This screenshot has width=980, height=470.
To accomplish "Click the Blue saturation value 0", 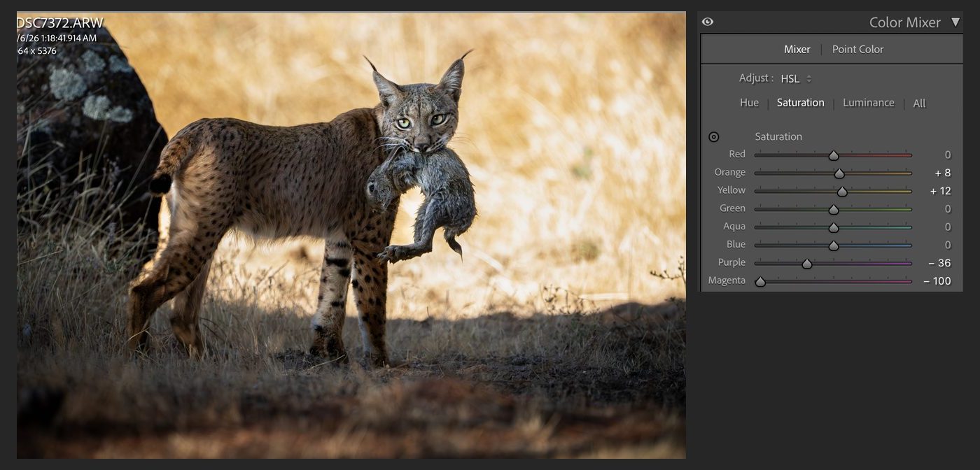I will click(x=948, y=245).
